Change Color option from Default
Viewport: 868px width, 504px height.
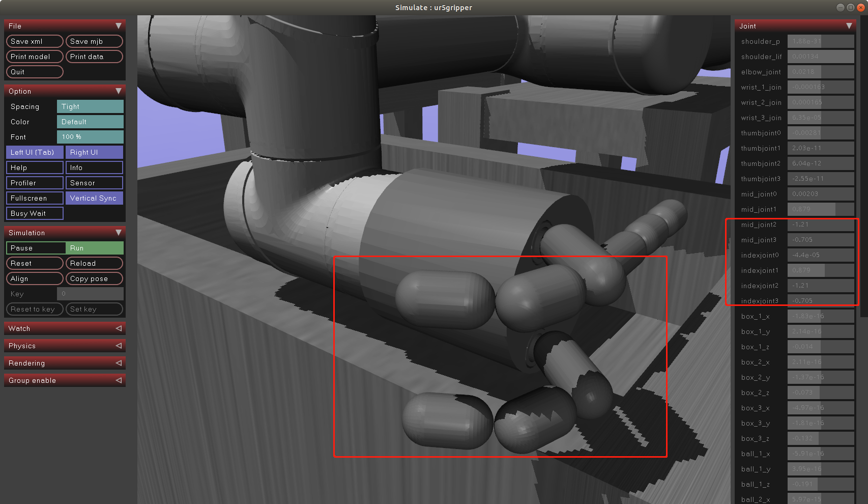[90, 122]
